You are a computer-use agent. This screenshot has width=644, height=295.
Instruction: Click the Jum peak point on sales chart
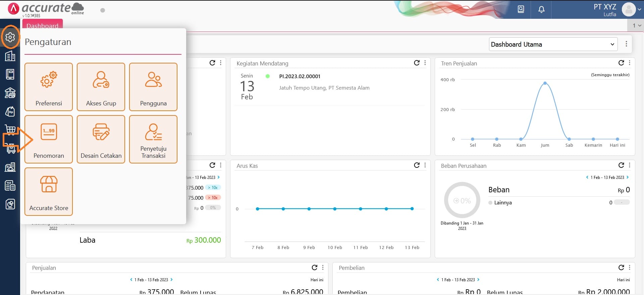545,83
